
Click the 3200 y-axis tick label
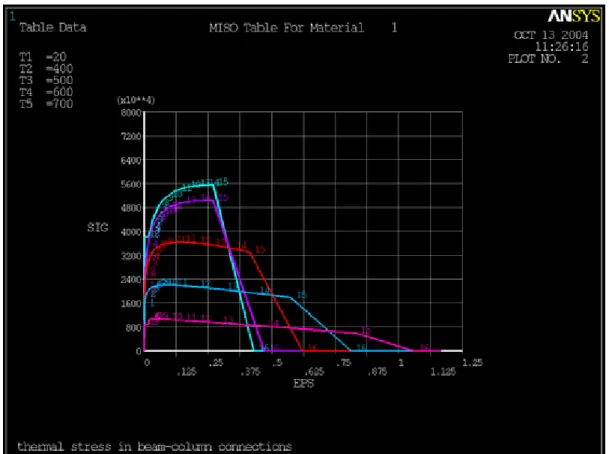131,256
